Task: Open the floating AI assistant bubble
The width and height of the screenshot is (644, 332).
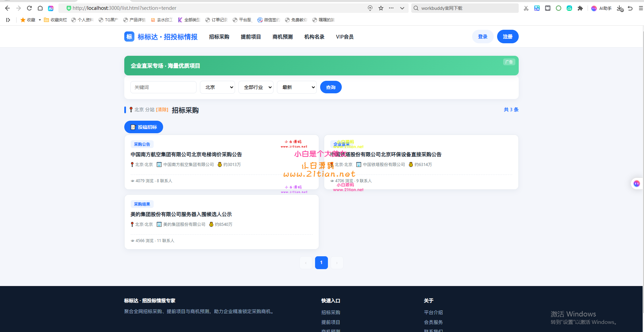Action: coord(637,184)
